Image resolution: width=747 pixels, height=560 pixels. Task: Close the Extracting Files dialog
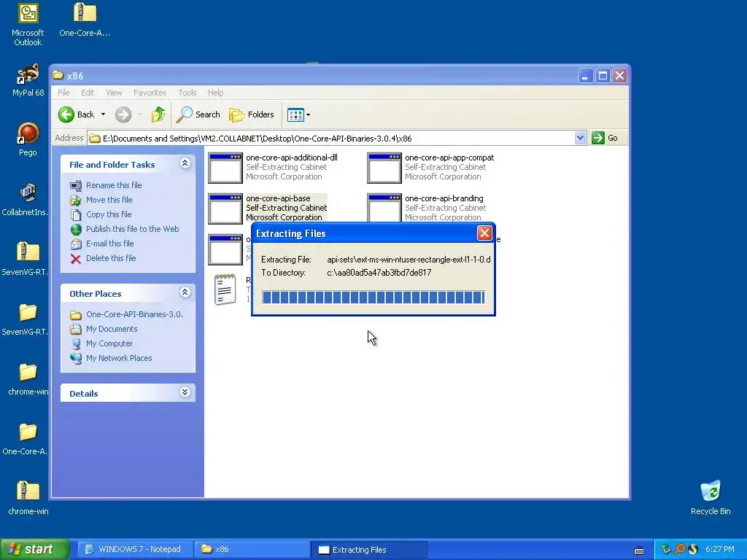pos(484,233)
